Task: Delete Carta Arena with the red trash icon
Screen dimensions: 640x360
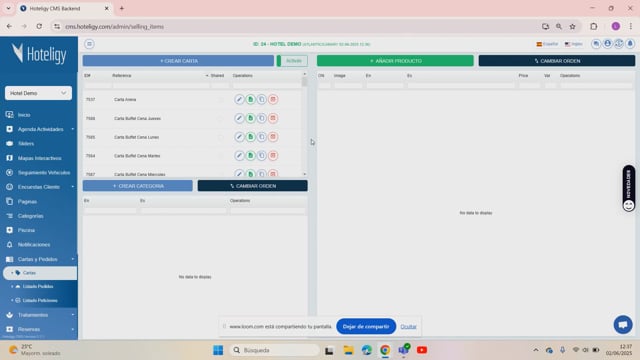Action: (273, 99)
